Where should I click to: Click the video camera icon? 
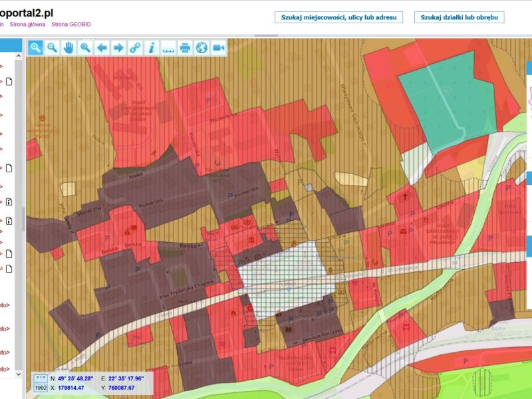pyautogui.click(x=218, y=47)
